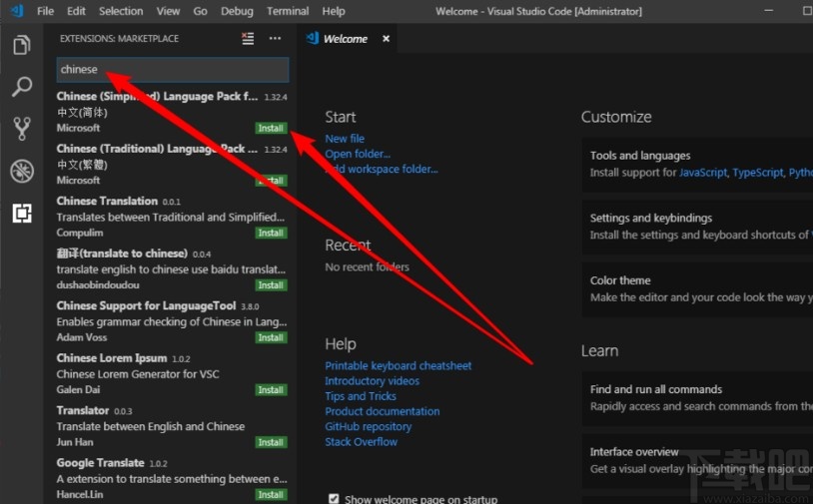This screenshot has width=813, height=504.
Task: Open Extensions panel more actions menu
Action: 275,38
